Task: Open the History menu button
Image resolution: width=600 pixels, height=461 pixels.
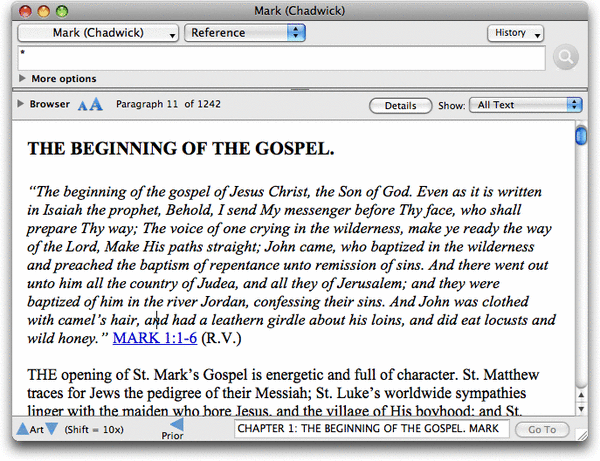Action: point(516,33)
